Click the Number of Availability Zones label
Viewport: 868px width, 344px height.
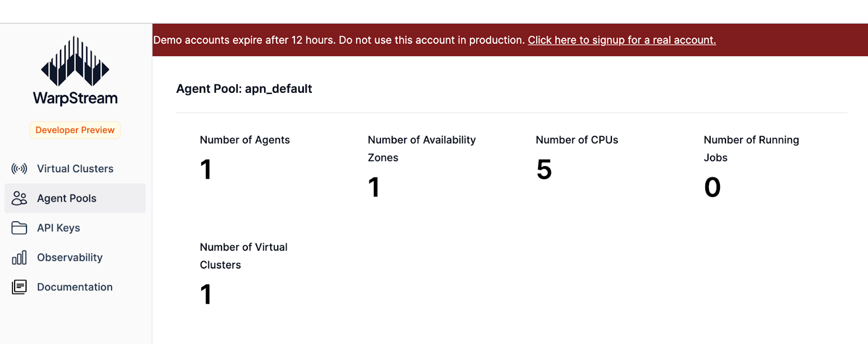422,149
